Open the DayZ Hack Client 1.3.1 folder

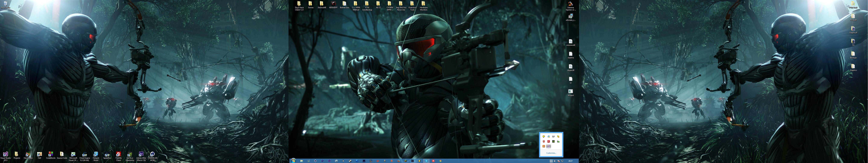[299, 6]
